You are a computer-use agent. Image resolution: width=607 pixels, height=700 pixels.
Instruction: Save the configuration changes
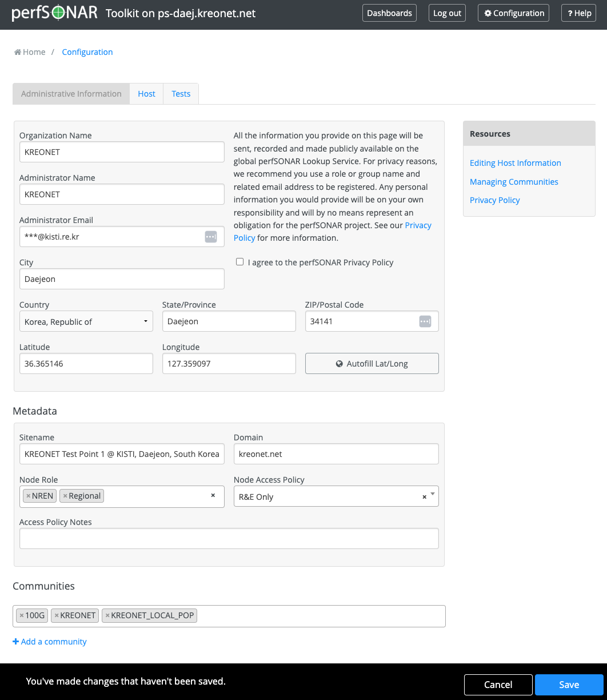pos(569,685)
